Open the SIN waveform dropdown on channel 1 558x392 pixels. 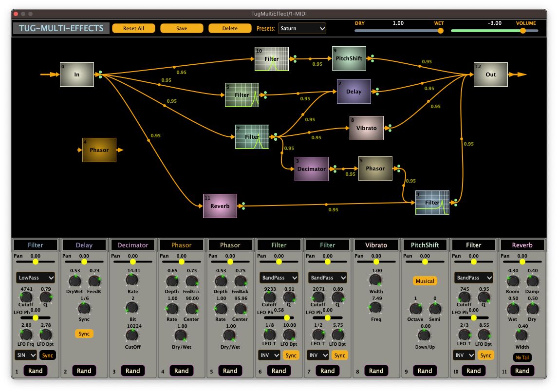(x=25, y=355)
